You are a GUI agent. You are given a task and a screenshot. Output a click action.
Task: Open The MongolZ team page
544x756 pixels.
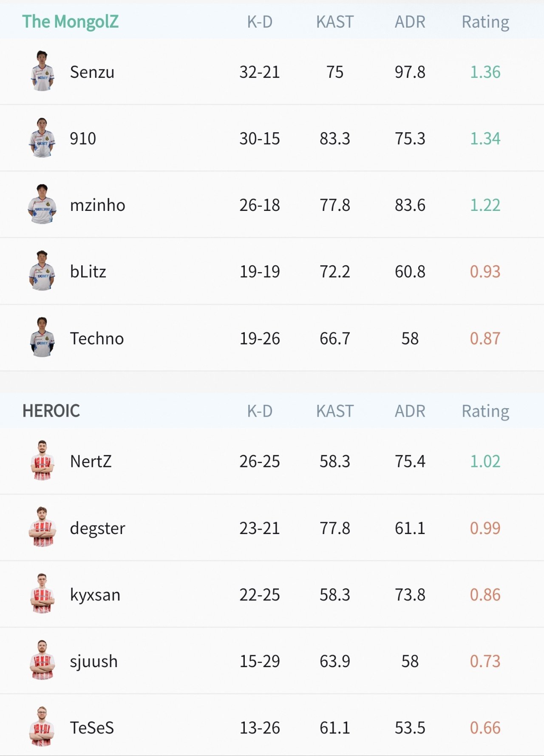pyautogui.click(x=71, y=22)
